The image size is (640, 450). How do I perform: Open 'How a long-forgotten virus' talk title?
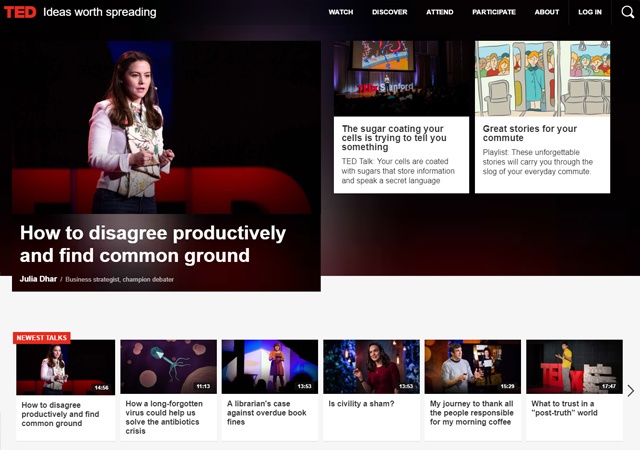pyautogui.click(x=164, y=417)
